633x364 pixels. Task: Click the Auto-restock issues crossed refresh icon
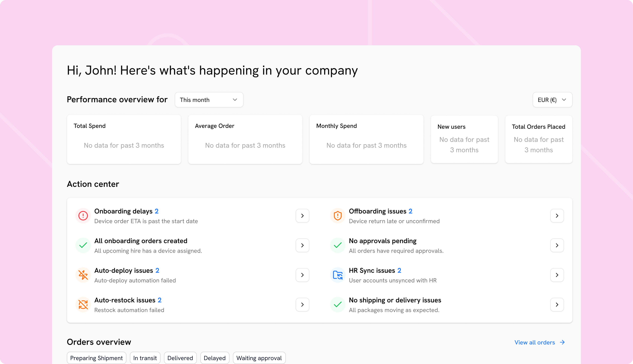(83, 305)
